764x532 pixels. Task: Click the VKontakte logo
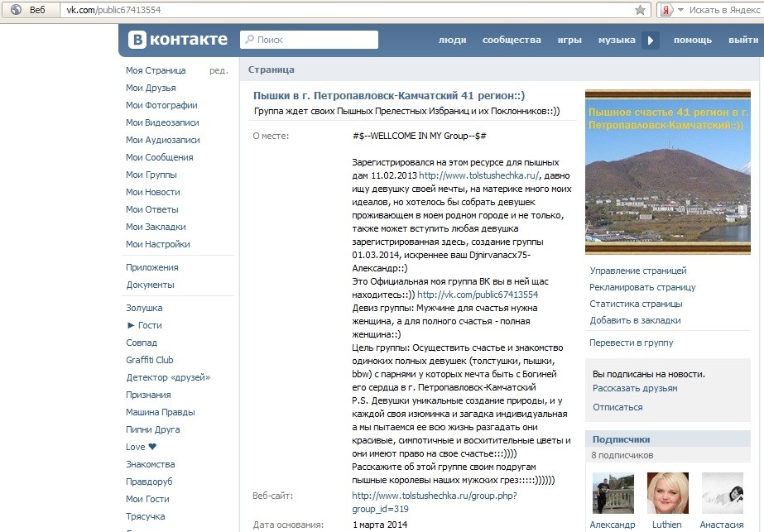[x=178, y=40]
